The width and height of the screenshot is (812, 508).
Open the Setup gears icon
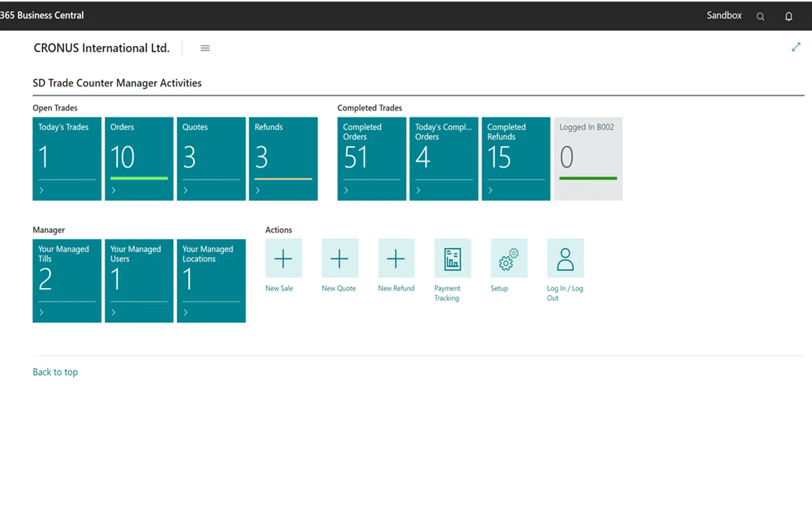(x=509, y=258)
